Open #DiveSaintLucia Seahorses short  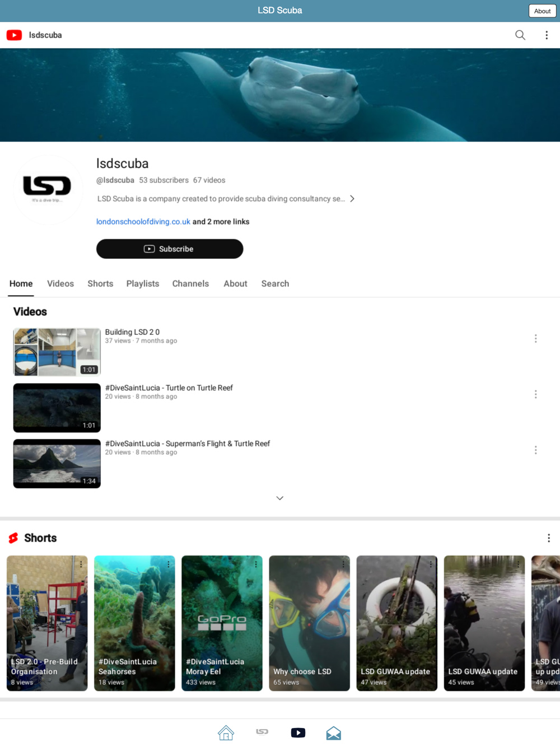click(134, 623)
